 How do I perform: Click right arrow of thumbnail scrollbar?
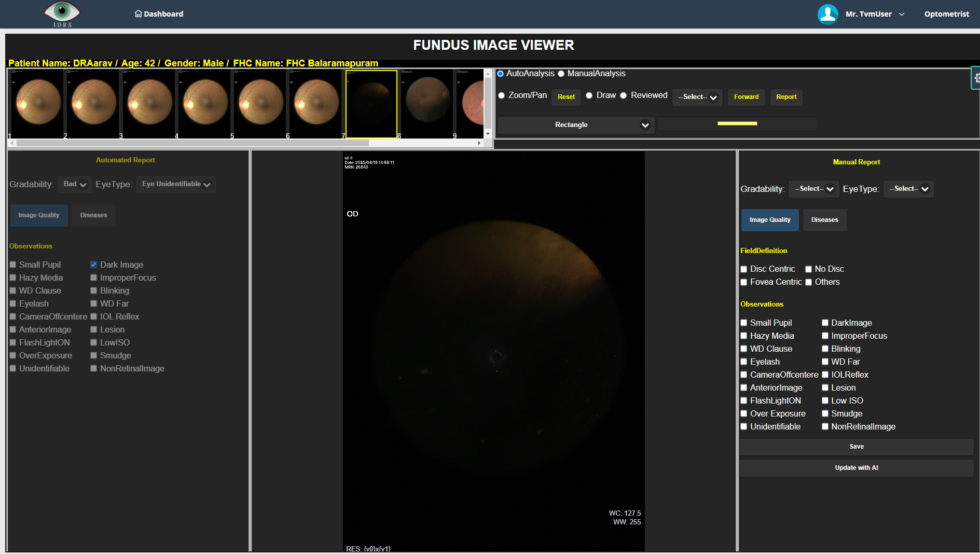pos(479,143)
